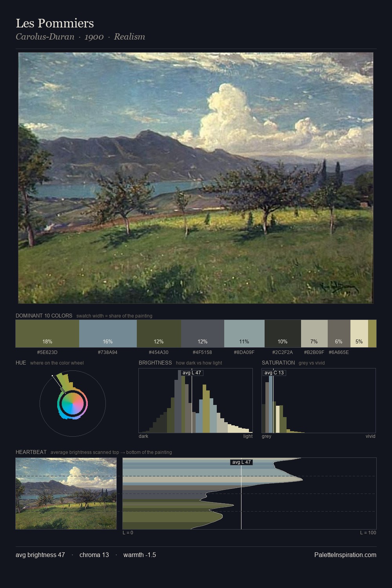
Task: Select the 6% warm grey swatch
Action: pos(339,334)
